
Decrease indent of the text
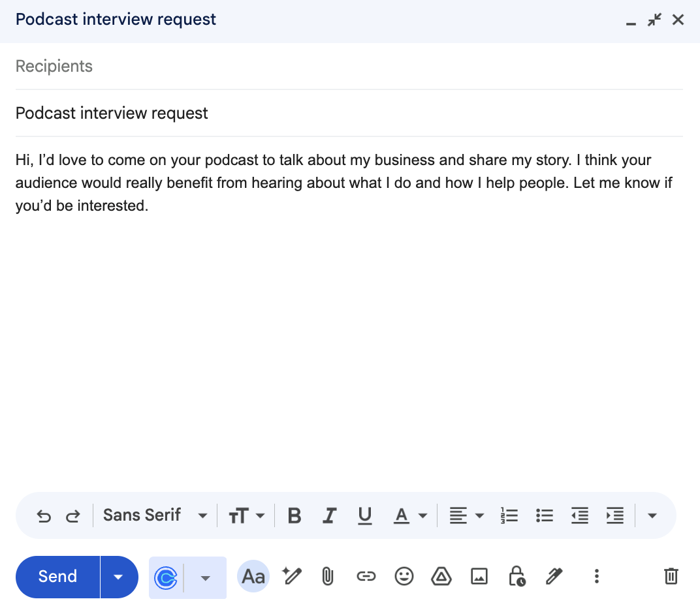point(579,516)
